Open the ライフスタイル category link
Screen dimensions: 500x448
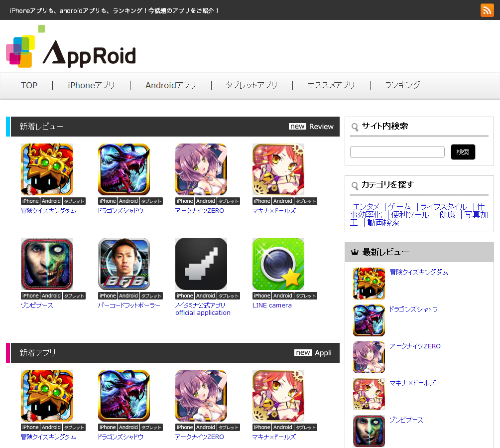pyautogui.click(x=444, y=207)
